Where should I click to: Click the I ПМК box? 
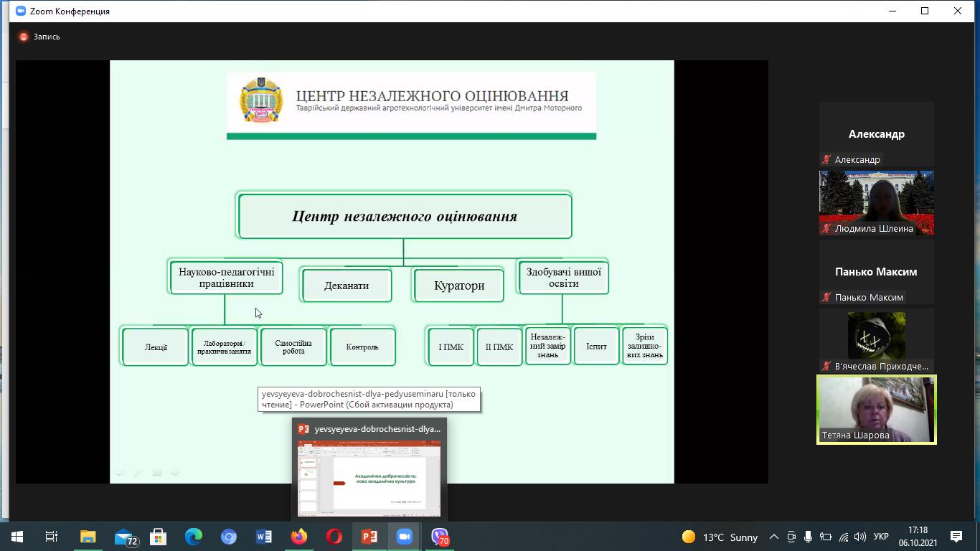click(x=451, y=347)
